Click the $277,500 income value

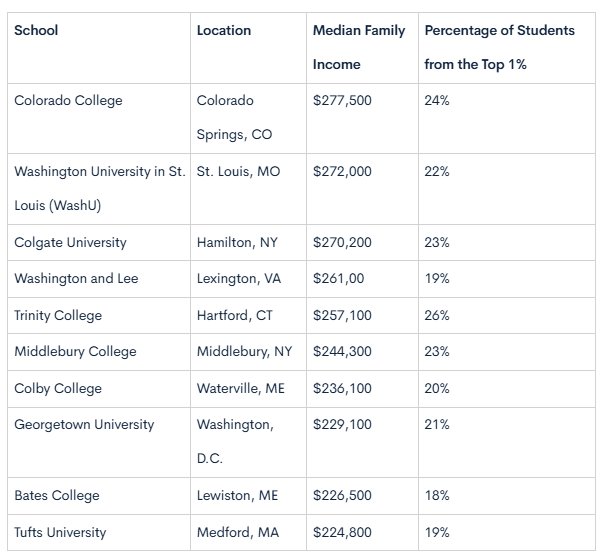pos(342,101)
